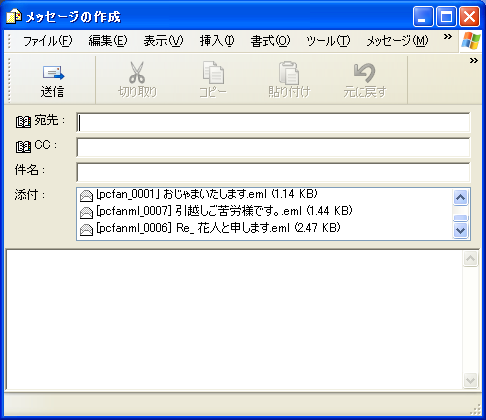The image size is (486, 420).
Task: Click the 切り取り scissors icon
Action: pos(137,72)
